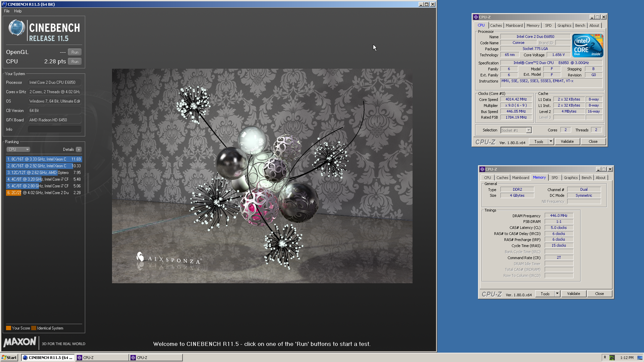Click the rendered AIXSPONZA scene image
The width and height of the screenshot is (644, 362).
click(262, 176)
